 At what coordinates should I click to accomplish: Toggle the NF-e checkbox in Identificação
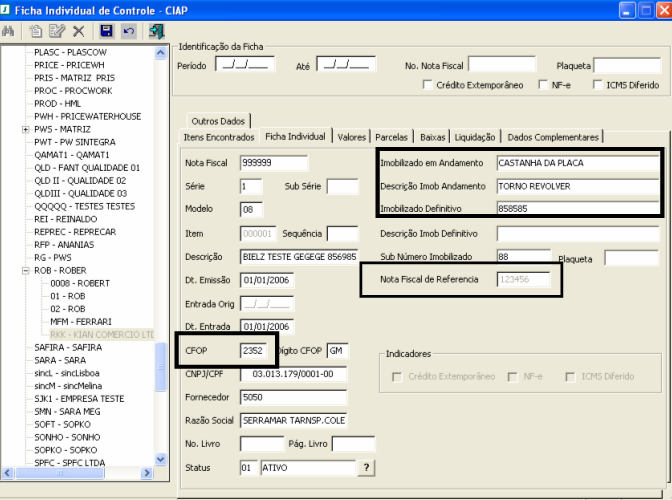(x=543, y=86)
